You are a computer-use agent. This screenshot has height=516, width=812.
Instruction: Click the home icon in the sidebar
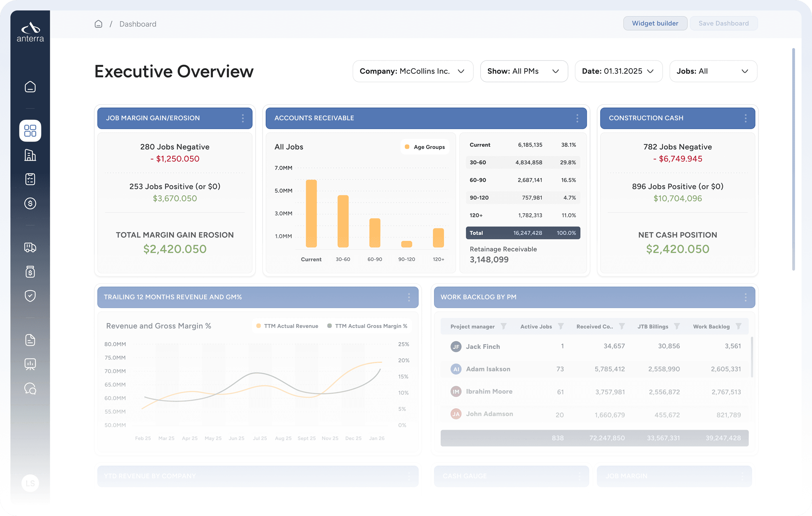(x=30, y=87)
